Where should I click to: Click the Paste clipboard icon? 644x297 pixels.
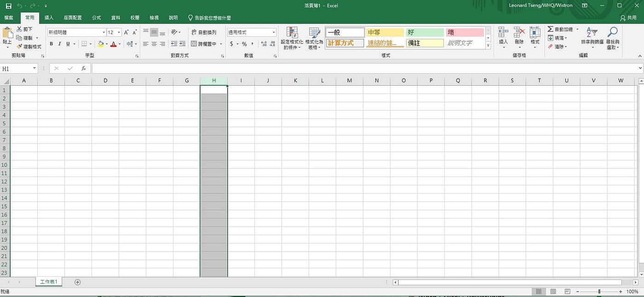(x=7, y=33)
